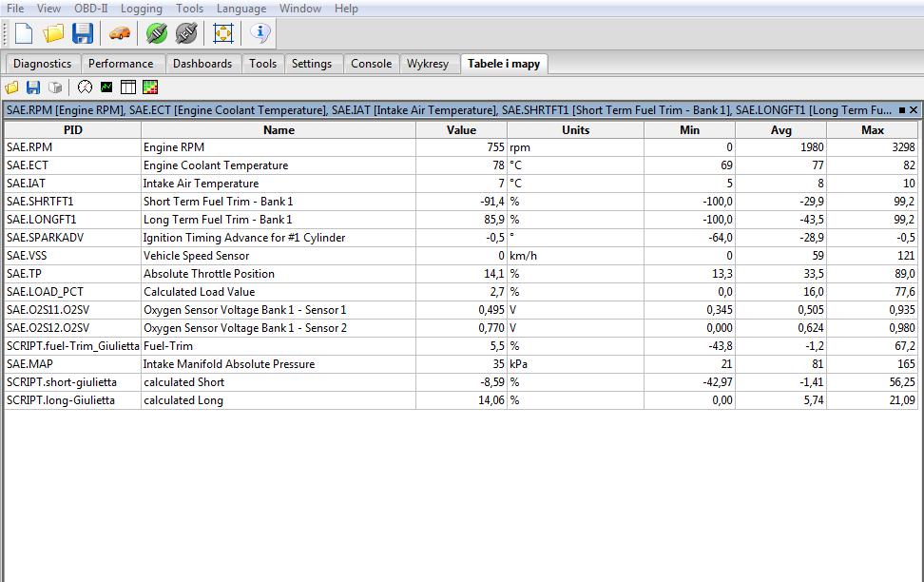Click the gray cube icon in sub-toolbar
The height and width of the screenshot is (582, 924).
pyautogui.click(x=55, y=87)
